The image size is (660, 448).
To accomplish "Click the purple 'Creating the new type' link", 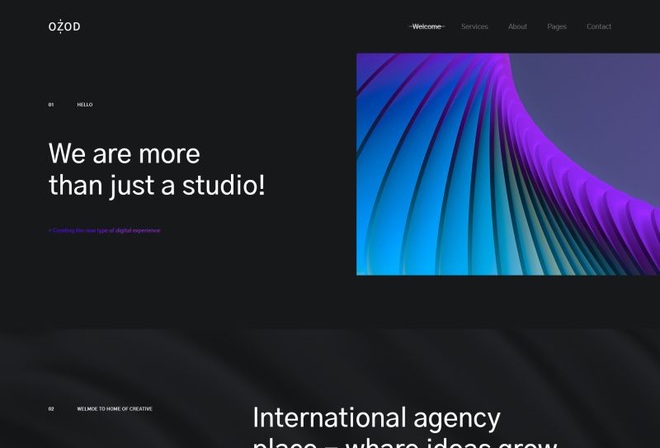I will pyautogui.click(x=104, y=230).
